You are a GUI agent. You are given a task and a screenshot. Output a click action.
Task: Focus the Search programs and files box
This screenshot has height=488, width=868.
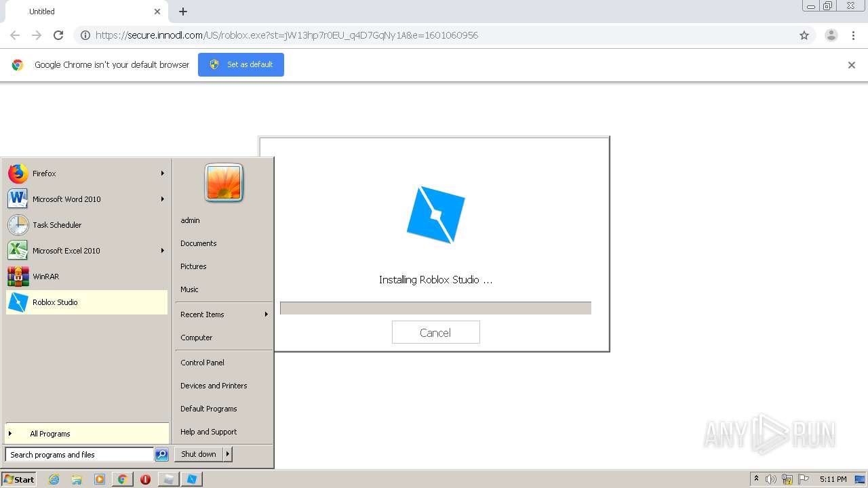(x=79, y=455)
